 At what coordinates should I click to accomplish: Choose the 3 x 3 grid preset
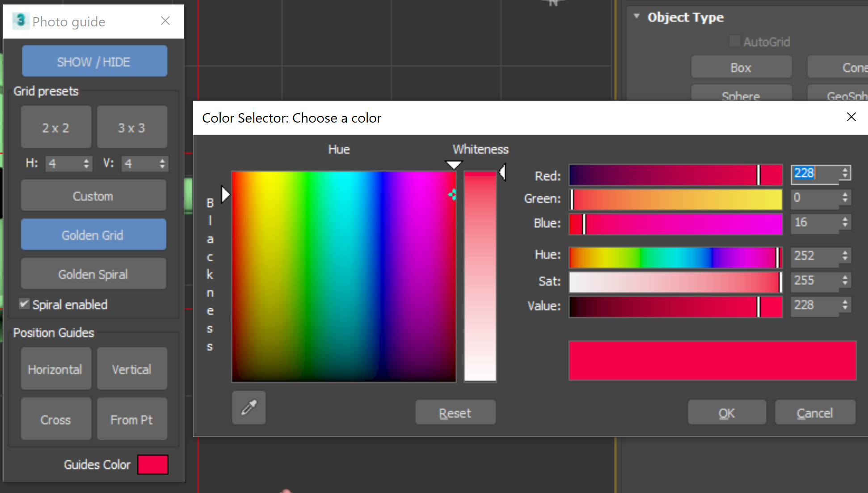tap(132, 127)
